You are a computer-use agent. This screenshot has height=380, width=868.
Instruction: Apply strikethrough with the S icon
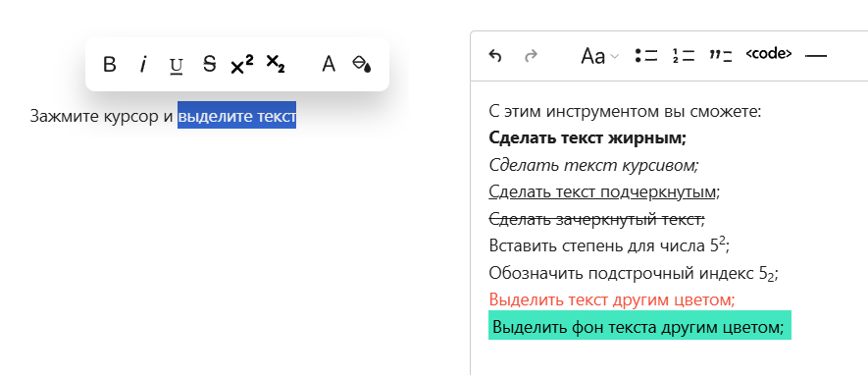pyautogui.click(x=209, y=64)
